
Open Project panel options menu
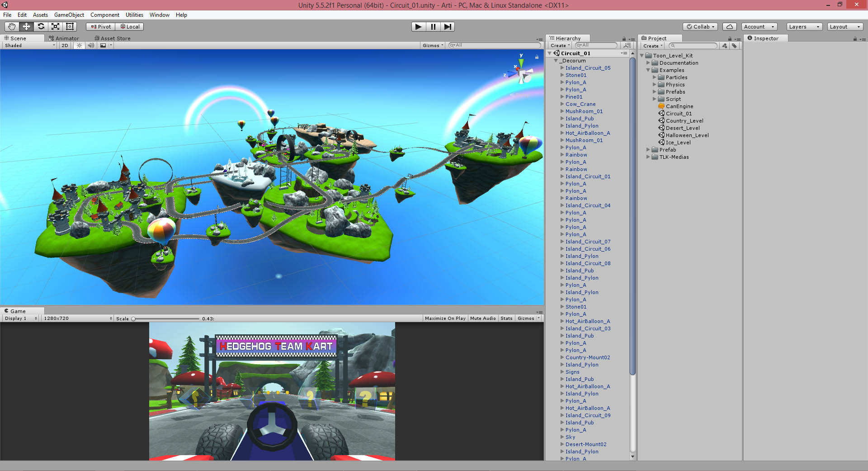[x=737, y=39]
